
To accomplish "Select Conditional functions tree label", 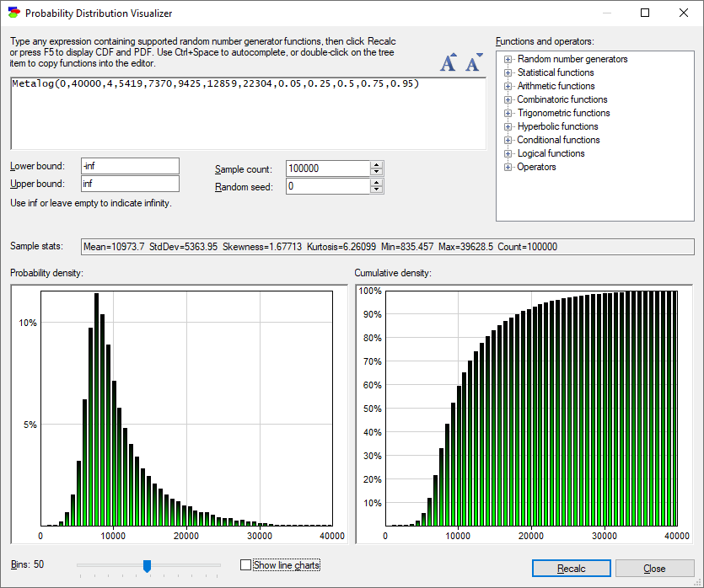I will tap(558, 140).
